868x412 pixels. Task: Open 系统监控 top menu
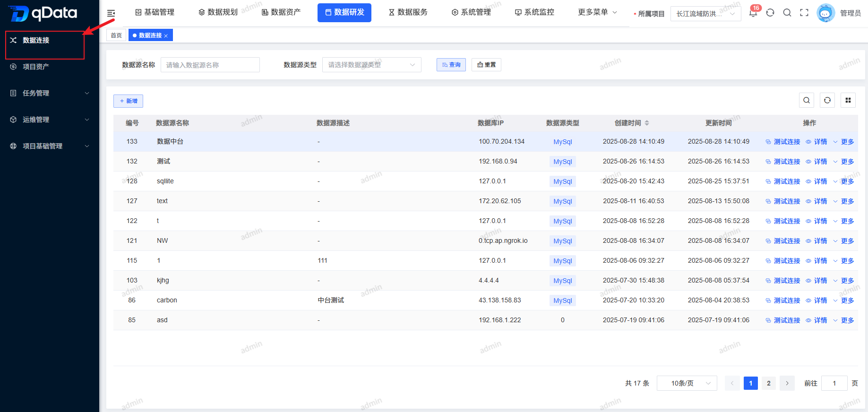tap(534, 12)
